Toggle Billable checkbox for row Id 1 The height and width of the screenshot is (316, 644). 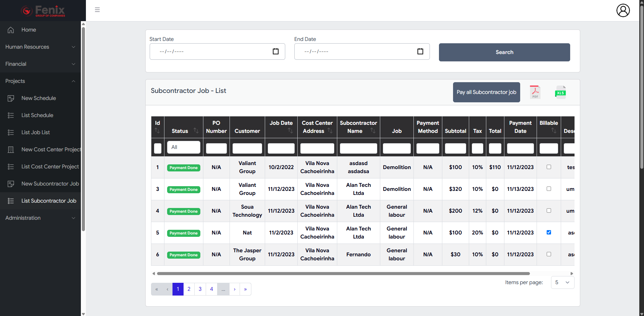pyautogui.click(x=549, y=167)
